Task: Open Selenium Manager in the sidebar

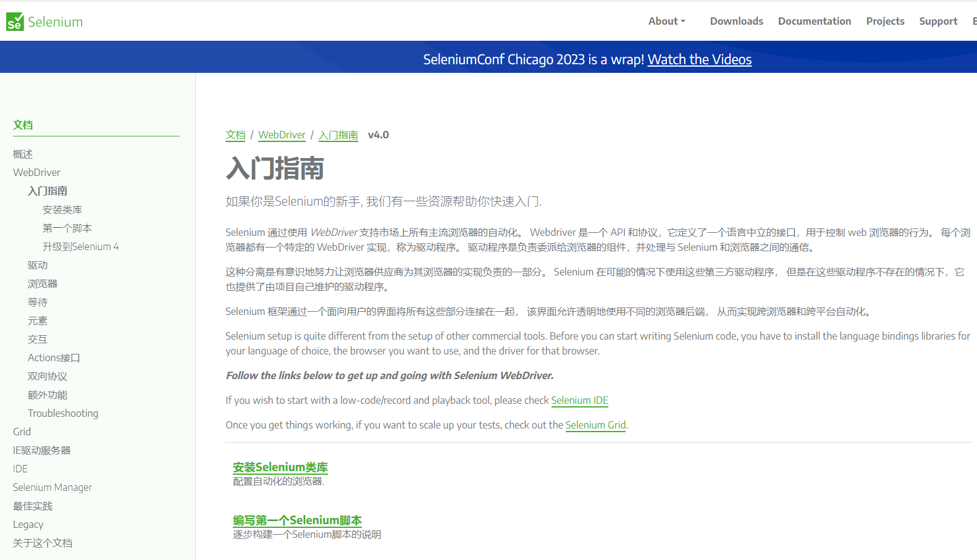Action: 52,487
